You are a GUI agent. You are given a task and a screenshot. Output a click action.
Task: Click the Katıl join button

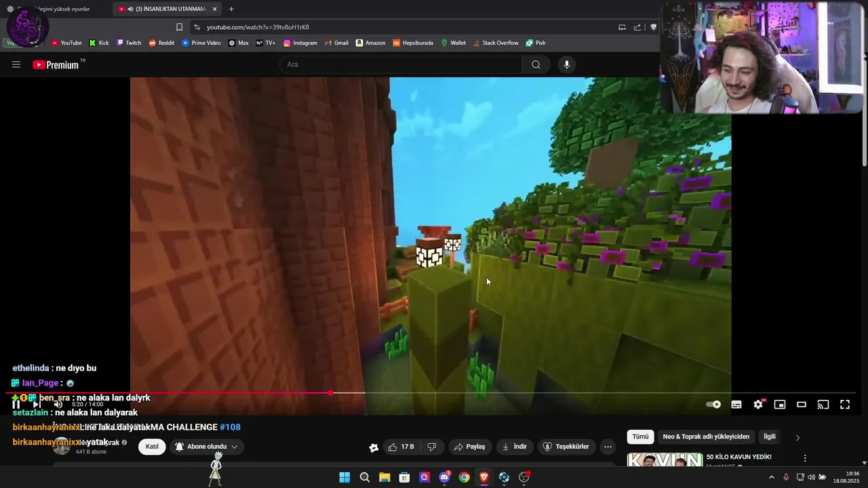[152, 447]
